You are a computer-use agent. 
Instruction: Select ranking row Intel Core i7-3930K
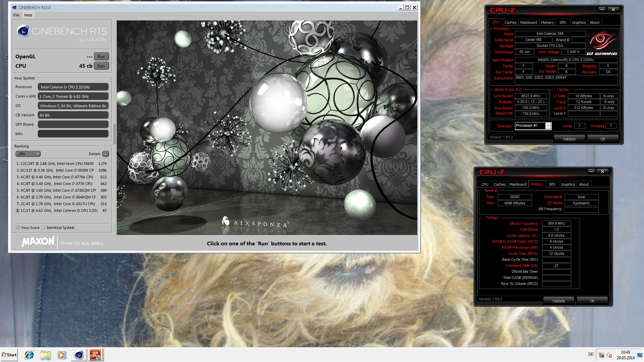[x=62, y=170]
